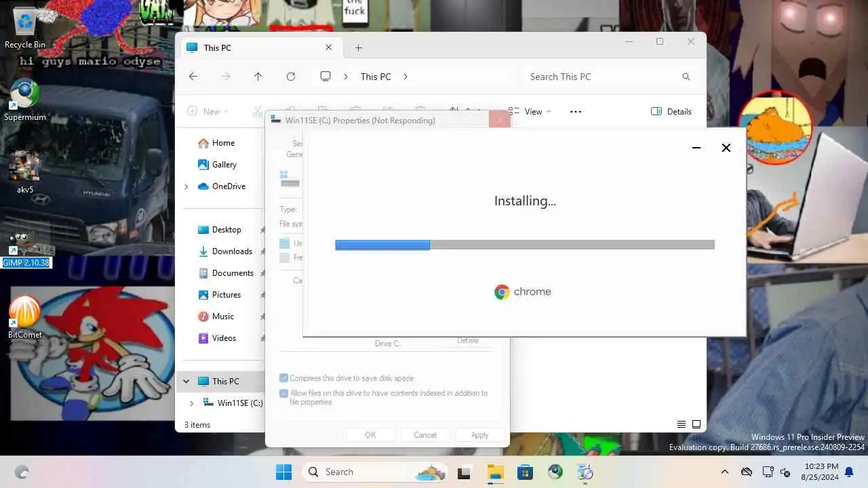Click the free-space color swatch in Properties
This screenshot has height=488, width=868.
click(x=285, y=258)
